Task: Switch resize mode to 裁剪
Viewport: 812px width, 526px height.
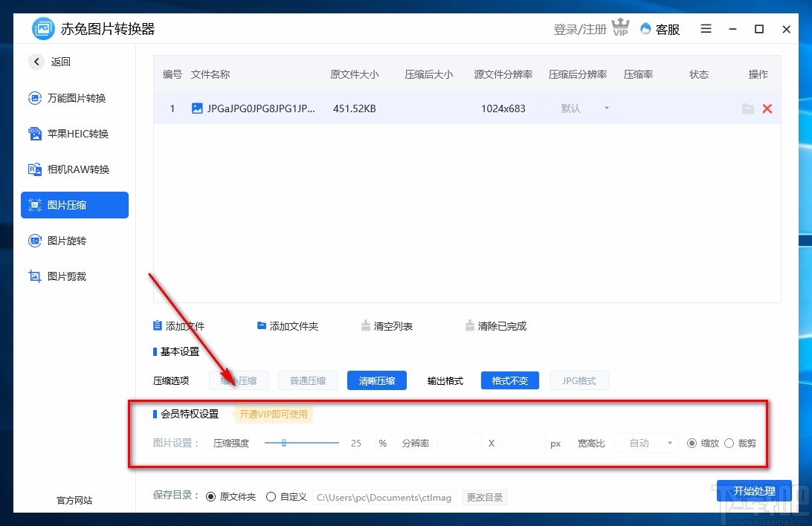Action: point(729,443)
